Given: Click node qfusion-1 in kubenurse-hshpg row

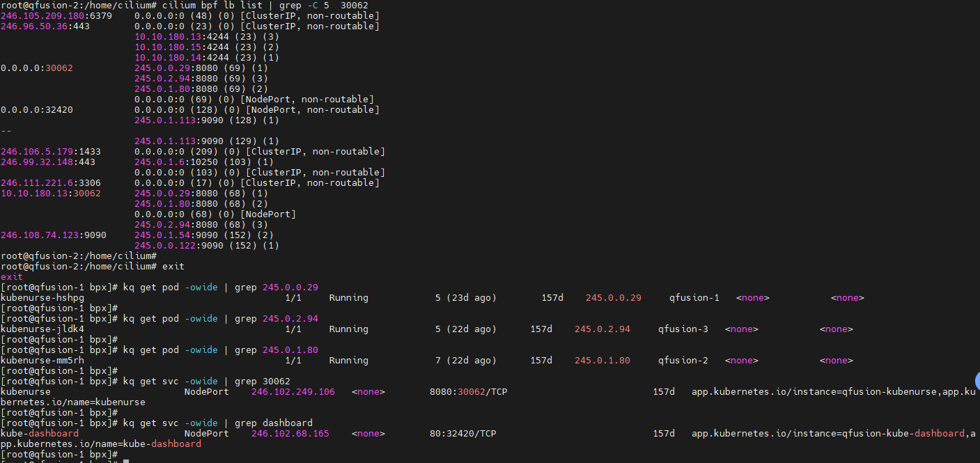Looking at the screenshot, I should pos(694,297).
